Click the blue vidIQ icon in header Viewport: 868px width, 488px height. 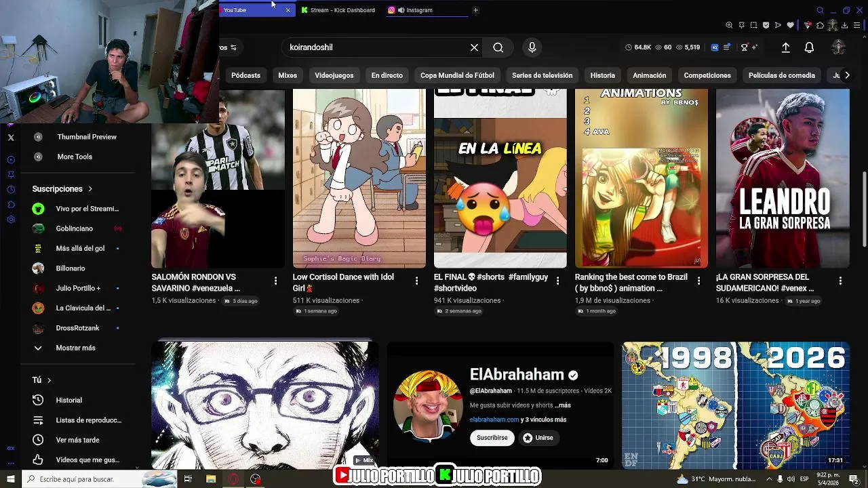pos(714,47)
